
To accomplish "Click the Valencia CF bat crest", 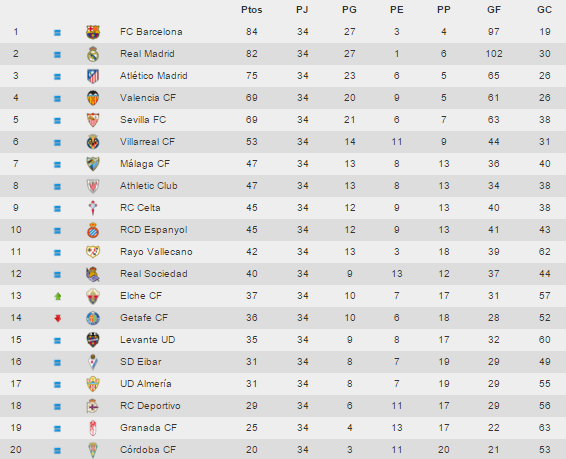I will coord(93,98).
